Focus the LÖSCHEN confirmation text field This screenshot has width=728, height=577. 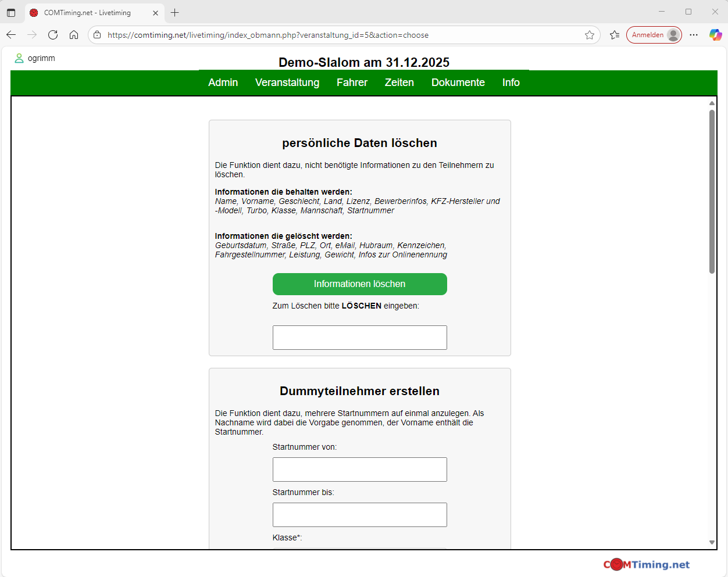pos(359,338)
